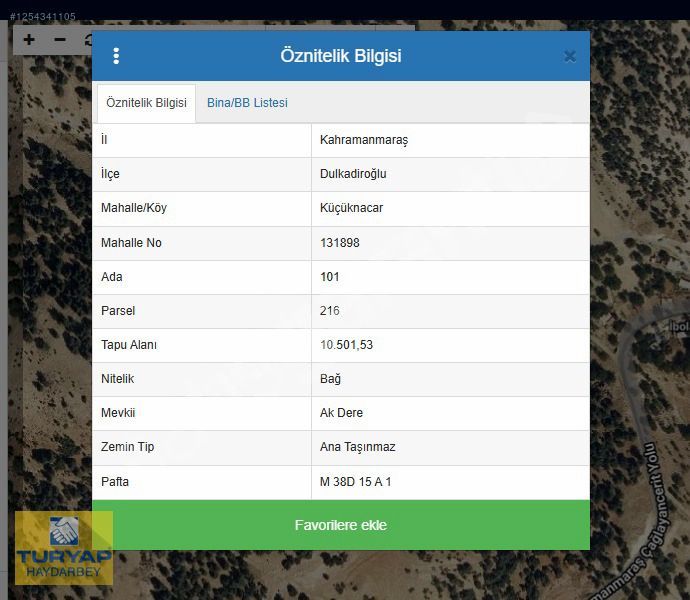Click the Kahramanmaraş province value
690x600 pixels.
click(363, 140)
